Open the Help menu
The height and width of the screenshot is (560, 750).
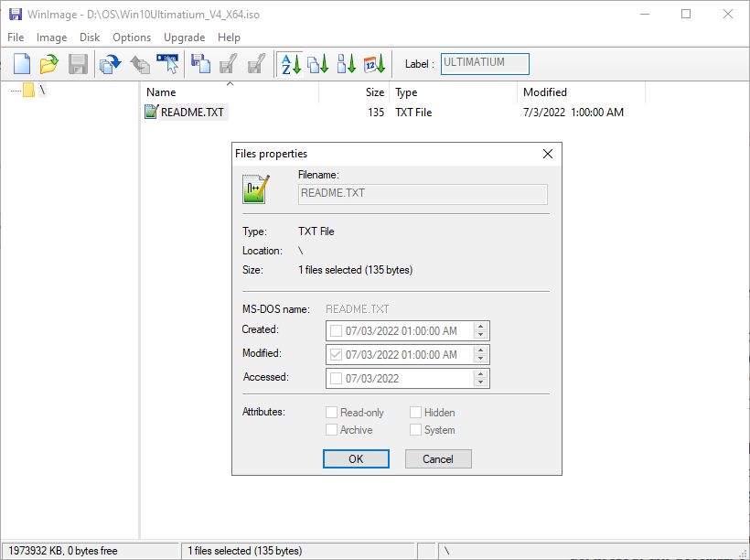[229, 38]
